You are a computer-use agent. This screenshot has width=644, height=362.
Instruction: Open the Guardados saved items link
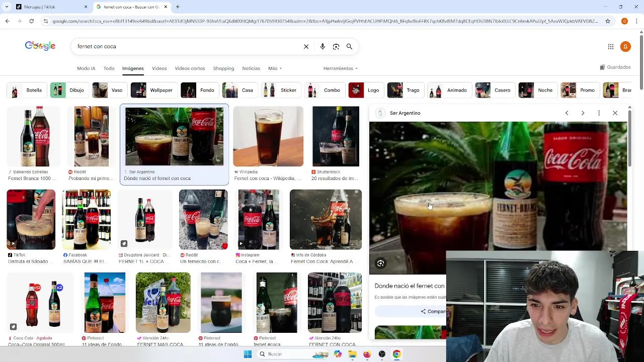tap(615, 67)
